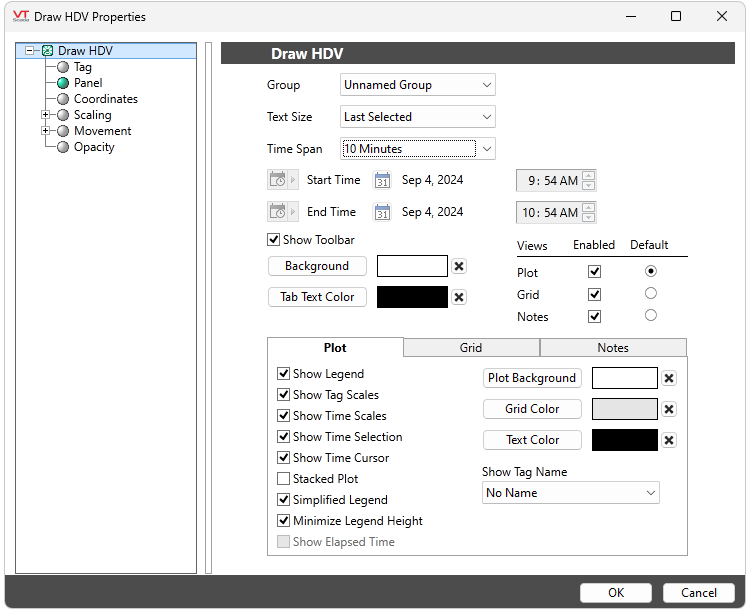
Task: Click the Text Color button
Action: [x=532, y=440]
